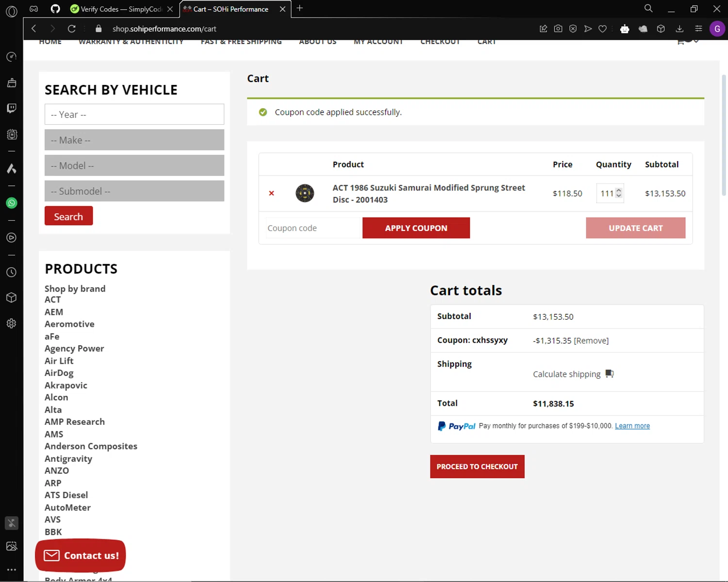
Task: Click the red vehicle Search button
Action: click(68, 216)
